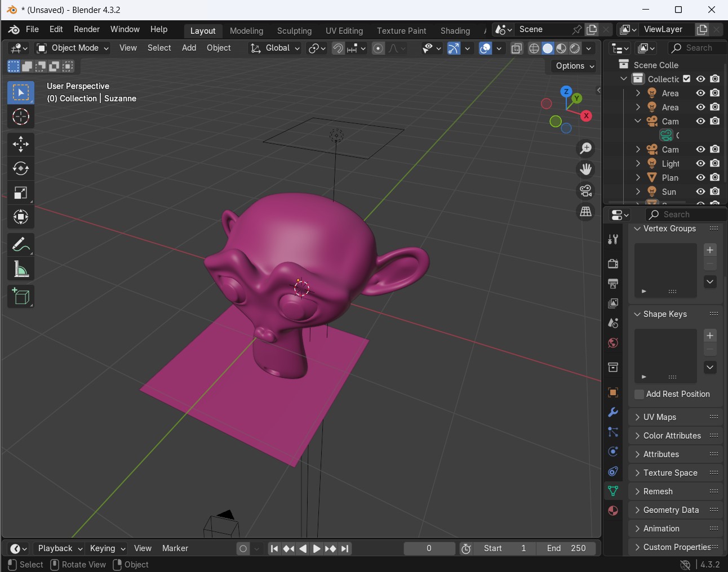Click the current frame field

[429, 548]
